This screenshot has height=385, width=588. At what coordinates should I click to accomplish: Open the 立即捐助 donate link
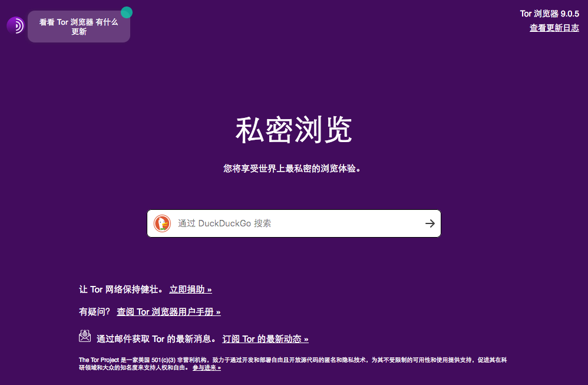point(190,289)
